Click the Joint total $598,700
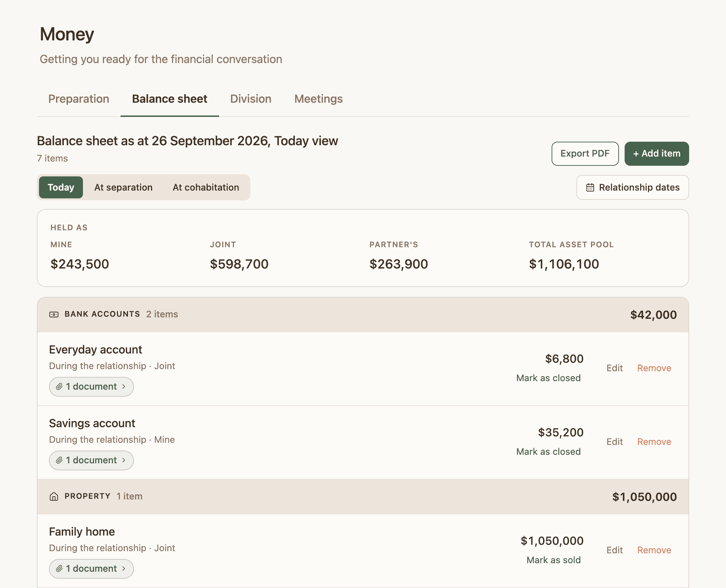This screenshot has height=588, width=726. point(239,264)
